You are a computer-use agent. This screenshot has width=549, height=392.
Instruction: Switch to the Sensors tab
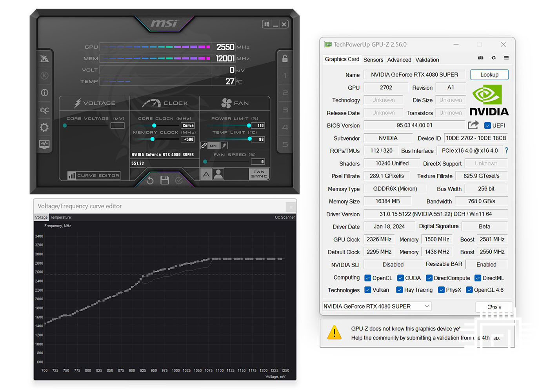[373, 60]
